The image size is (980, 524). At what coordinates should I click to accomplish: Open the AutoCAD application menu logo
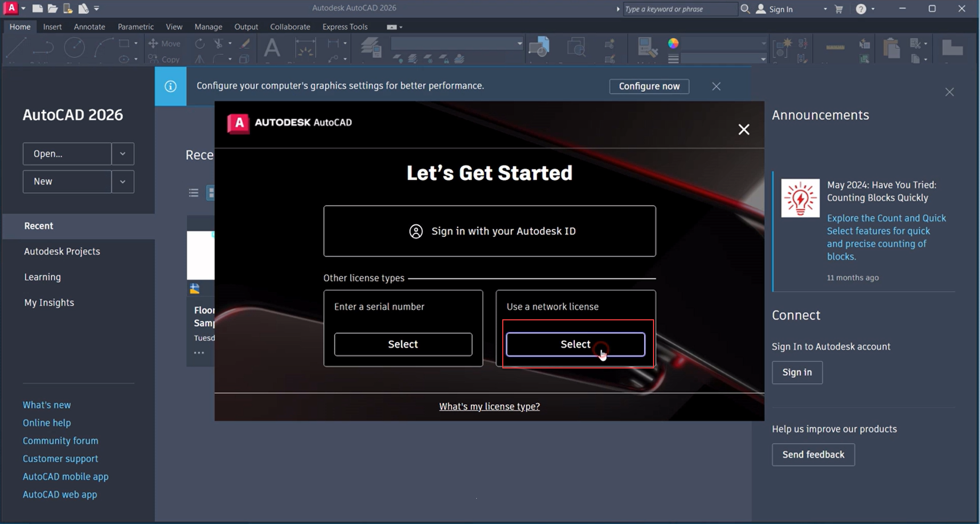click(x=11, y=8)
